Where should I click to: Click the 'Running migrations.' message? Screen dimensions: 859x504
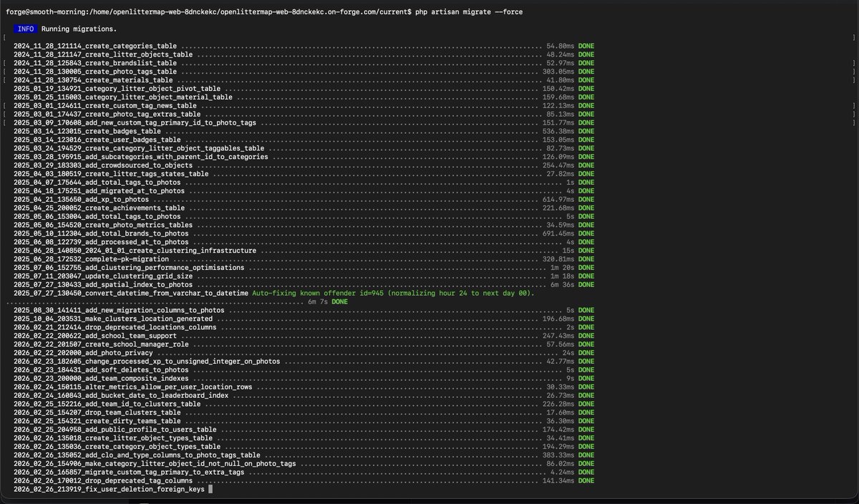(x=79, y=29)
